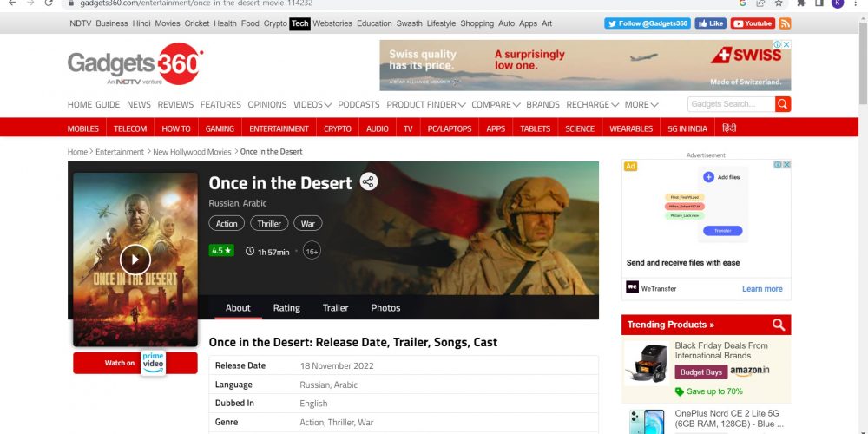The image size is (868, 434).
Task: Open the Trailer tab
Action: [x=335, y=308]
